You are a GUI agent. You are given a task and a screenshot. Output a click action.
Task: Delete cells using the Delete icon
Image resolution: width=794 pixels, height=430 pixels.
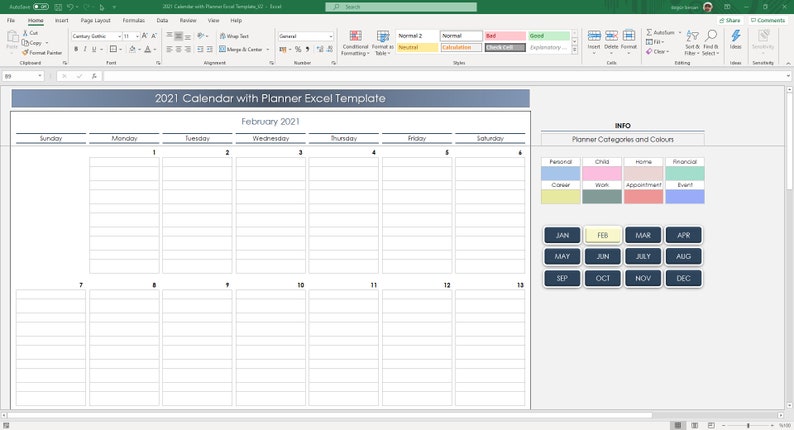pyautogui.click(x=611, y=35)
